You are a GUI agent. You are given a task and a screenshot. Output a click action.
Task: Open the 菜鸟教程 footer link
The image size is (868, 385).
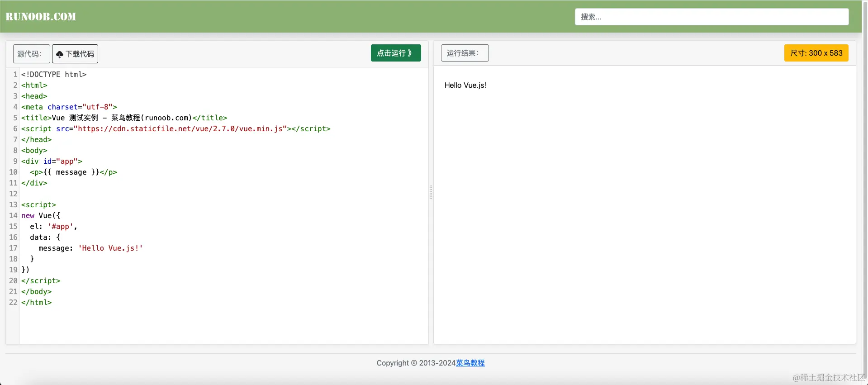[x=470, y=363]
